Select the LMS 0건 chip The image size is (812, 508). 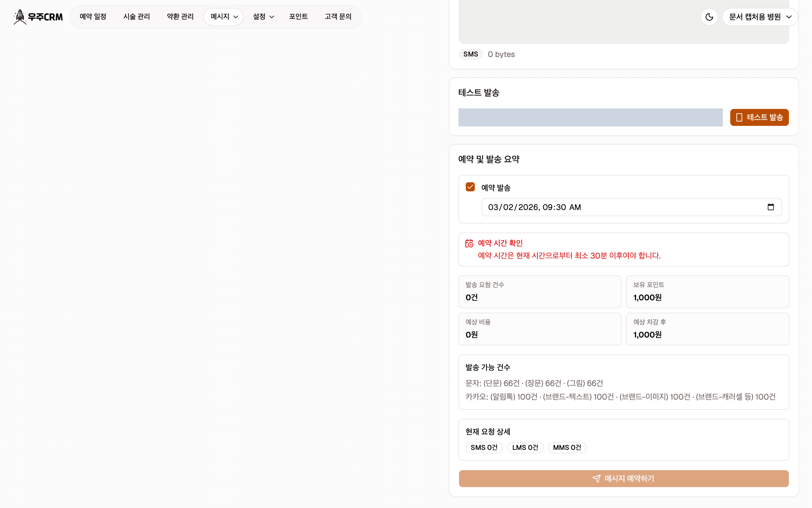[525, 448]
